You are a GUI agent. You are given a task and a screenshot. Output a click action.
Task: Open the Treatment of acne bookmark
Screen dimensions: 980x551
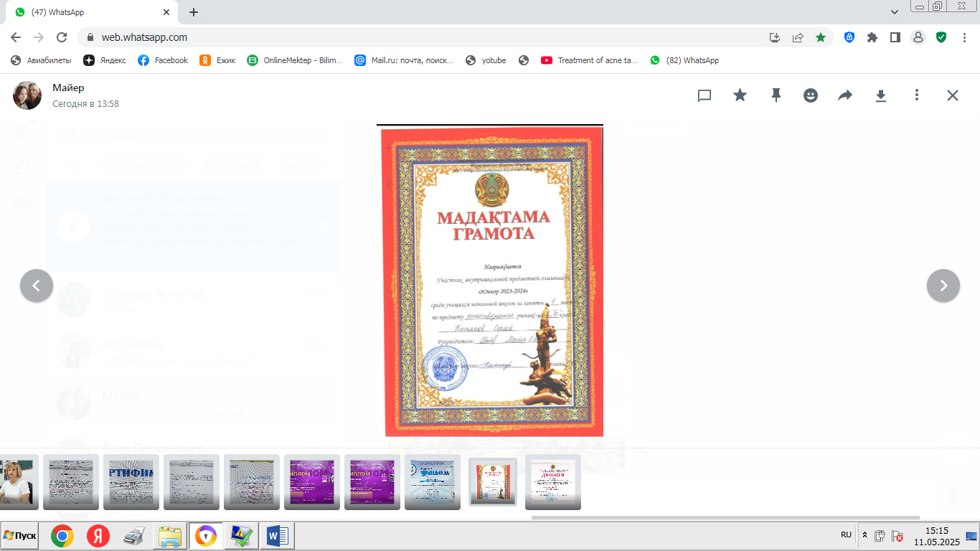coord(589,60)
